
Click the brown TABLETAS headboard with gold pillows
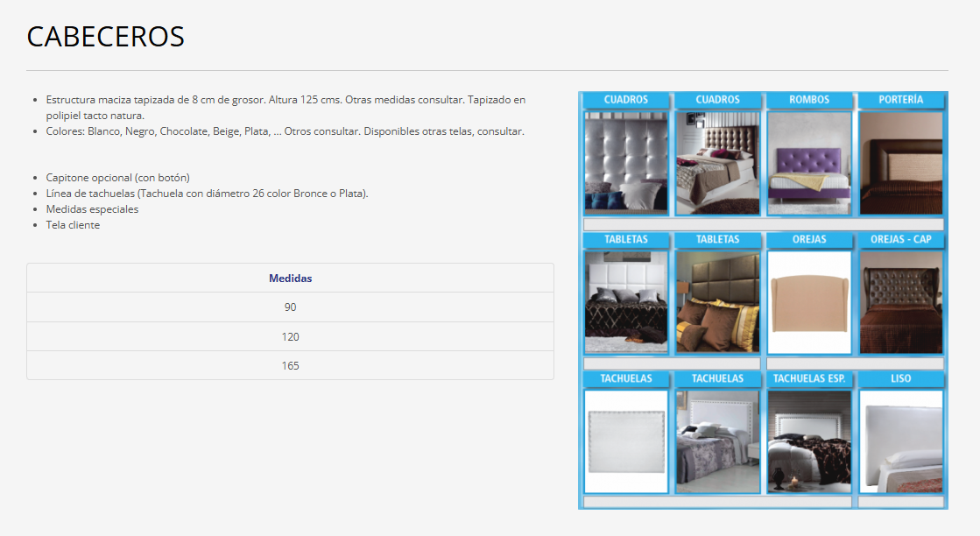click(717, 302)
